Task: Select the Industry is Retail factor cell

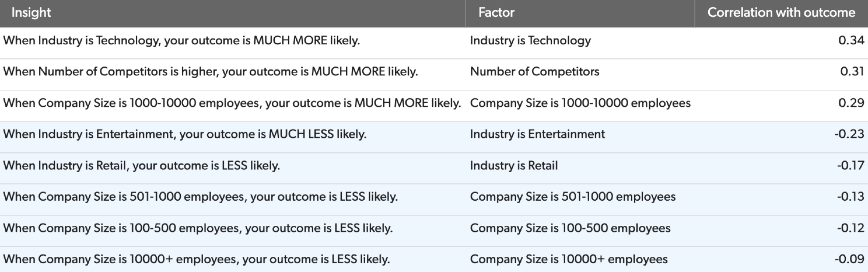Action: tap(514, 166)
